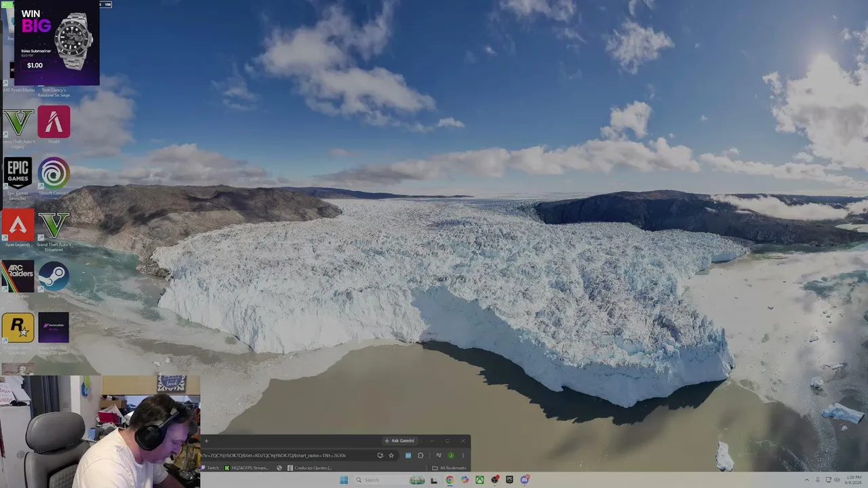Open the clock and date panel
This screenshot has width=868, height=488.
coord(853,480)
